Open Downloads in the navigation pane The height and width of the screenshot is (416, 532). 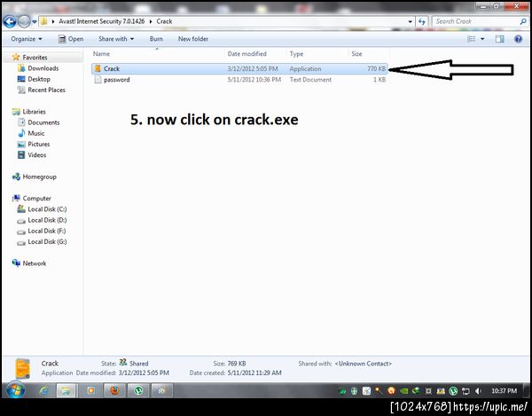point(43,68)
